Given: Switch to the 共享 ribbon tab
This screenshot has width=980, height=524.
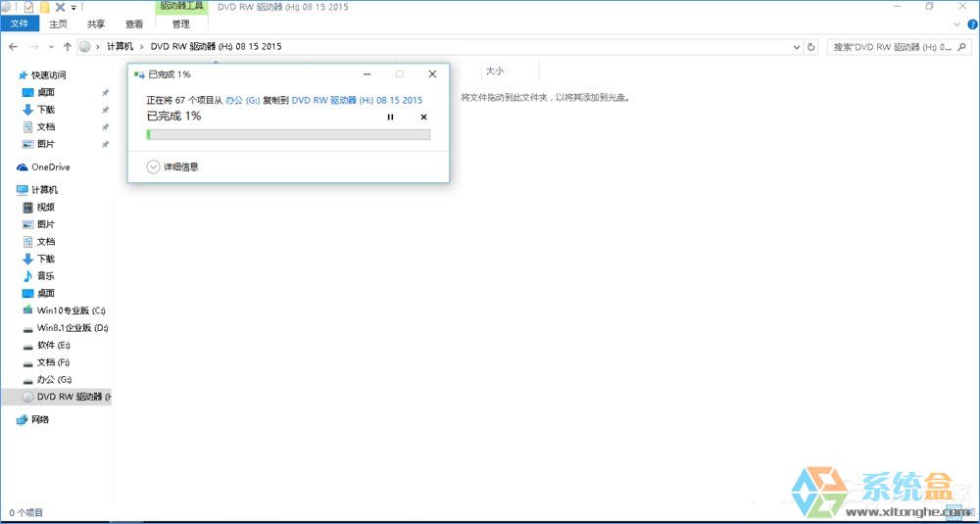Looking at the screenshot, I should [x=96, y=24].
